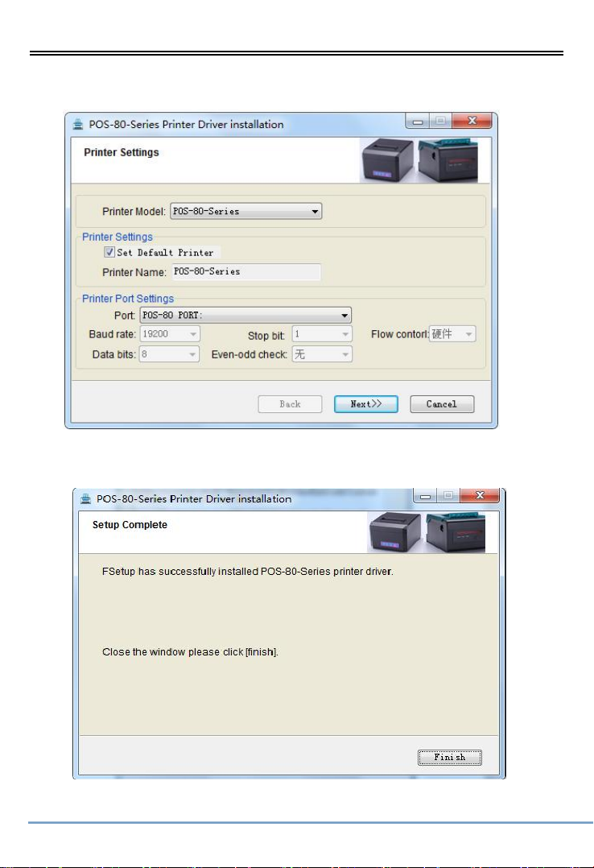Viewport: 594px width, 868px height.
Task: Click printer photo in Printer Settings header
Action: point(419,160)
